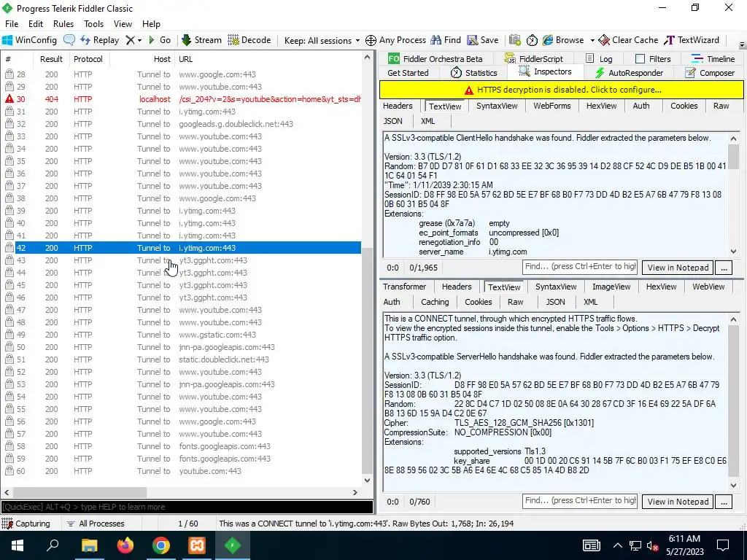
Task: Select session 58 fonts.googleapis.com:443
Action: pyautogui.click(x=183, y=446)
